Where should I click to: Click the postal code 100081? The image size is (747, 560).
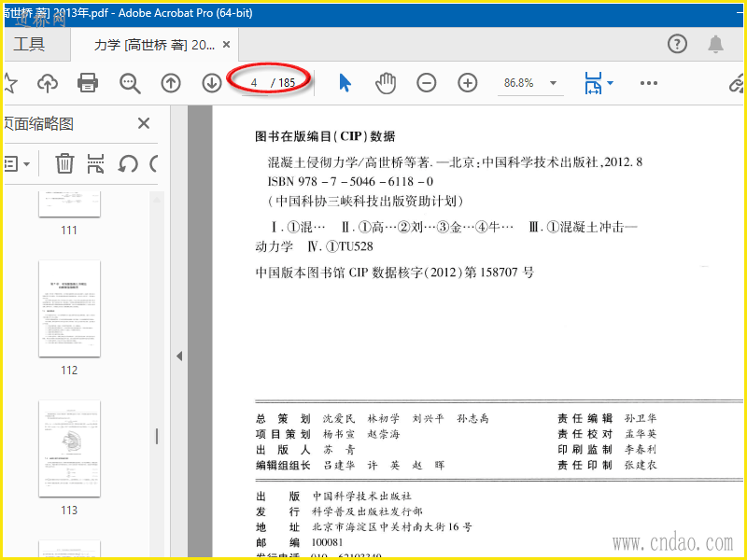pos(328,542)
